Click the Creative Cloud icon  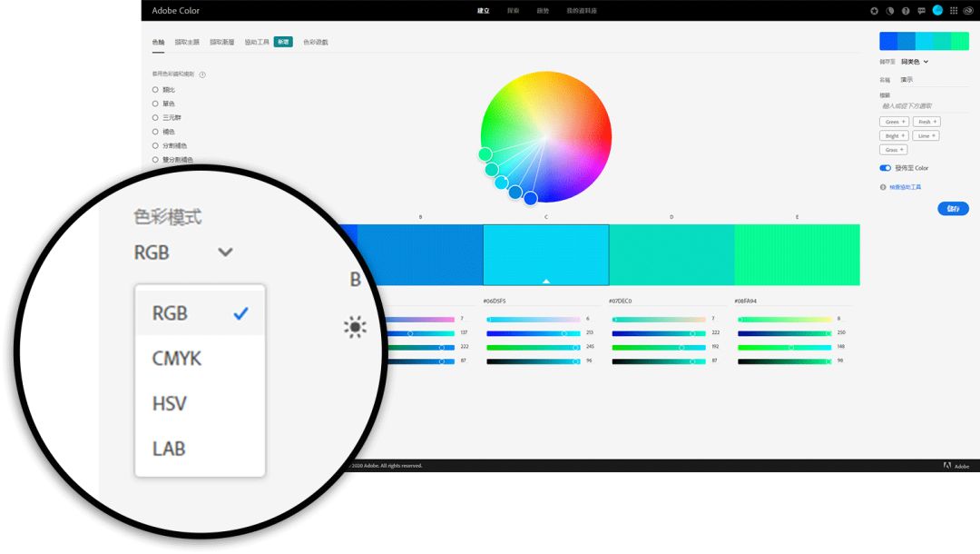point(968,11)
